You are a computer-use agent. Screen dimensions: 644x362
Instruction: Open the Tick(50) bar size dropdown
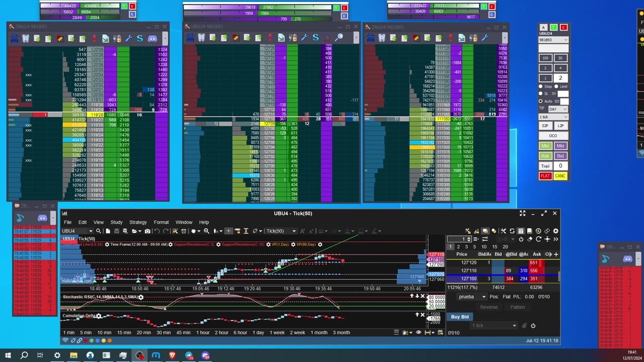coord(294,231)
